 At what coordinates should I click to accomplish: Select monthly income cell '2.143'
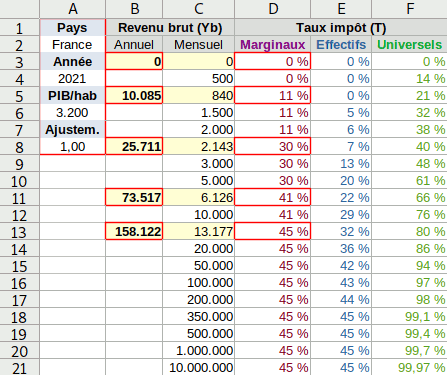pyautogui.click(x=199, y=146)
